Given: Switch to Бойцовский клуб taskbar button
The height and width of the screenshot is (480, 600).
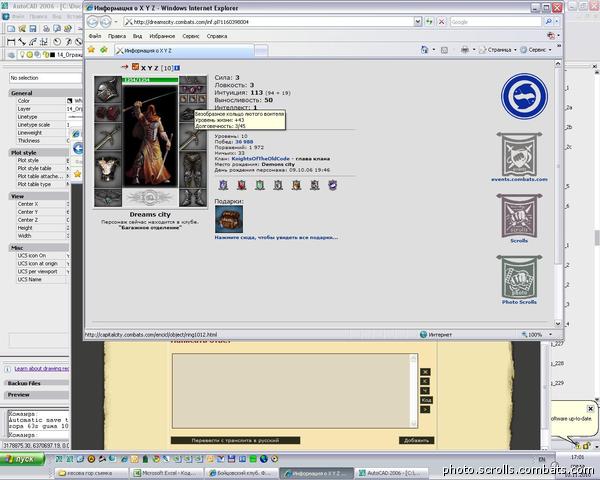Looking at the screenshot, I should 241,473.
